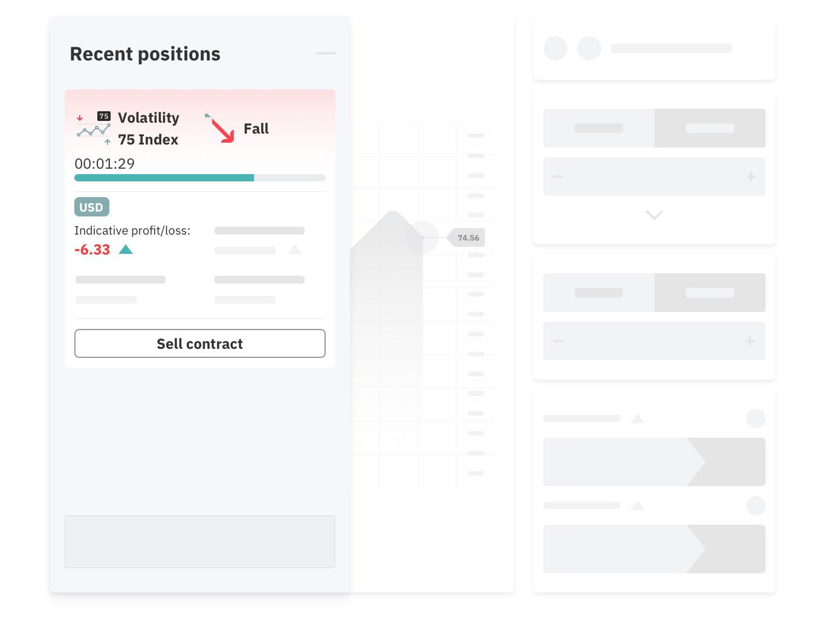Viewport: 840px width, 630px height.
Task: Toggle the circle above the upper purchase button
Action: pos(756,418)
